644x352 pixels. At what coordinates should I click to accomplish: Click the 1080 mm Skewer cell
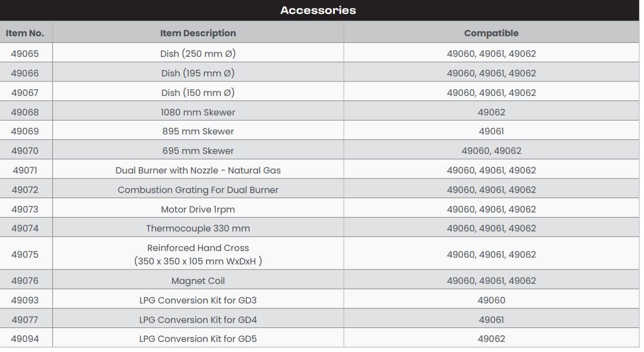click(198, 112)
